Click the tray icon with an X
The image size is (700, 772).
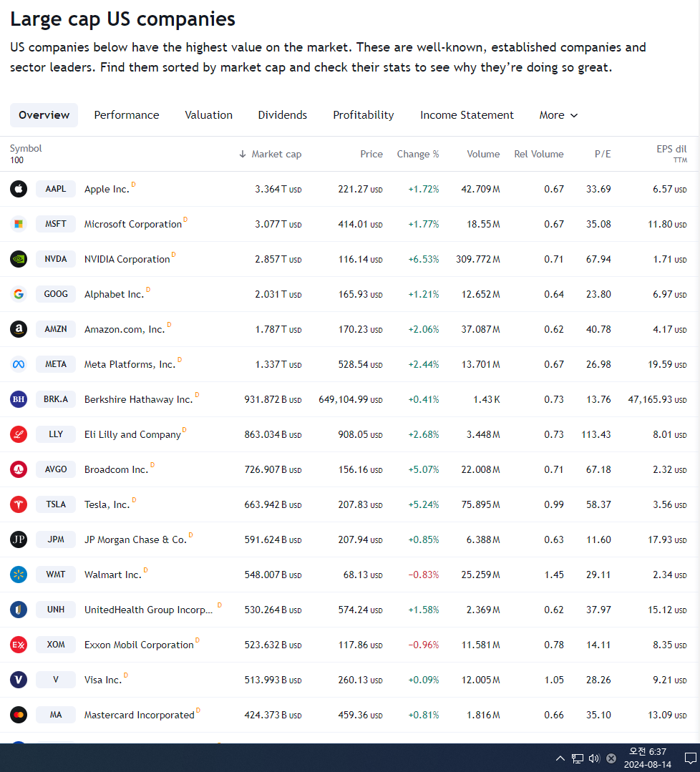pos(611,758)
